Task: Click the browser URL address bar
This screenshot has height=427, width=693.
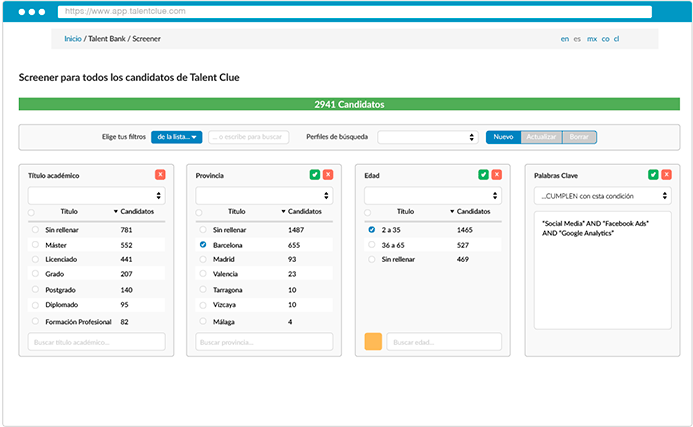Action: coord(354,11)
